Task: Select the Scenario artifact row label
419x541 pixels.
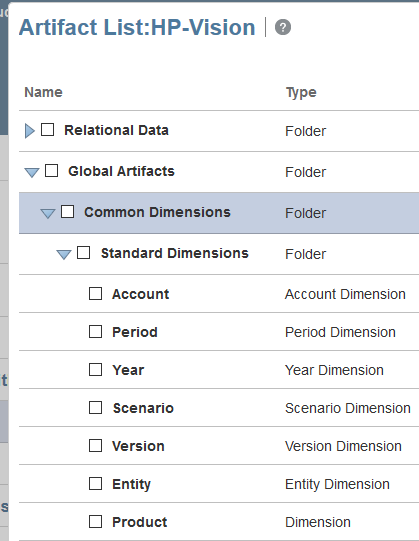Action: [x=143, y=408]
